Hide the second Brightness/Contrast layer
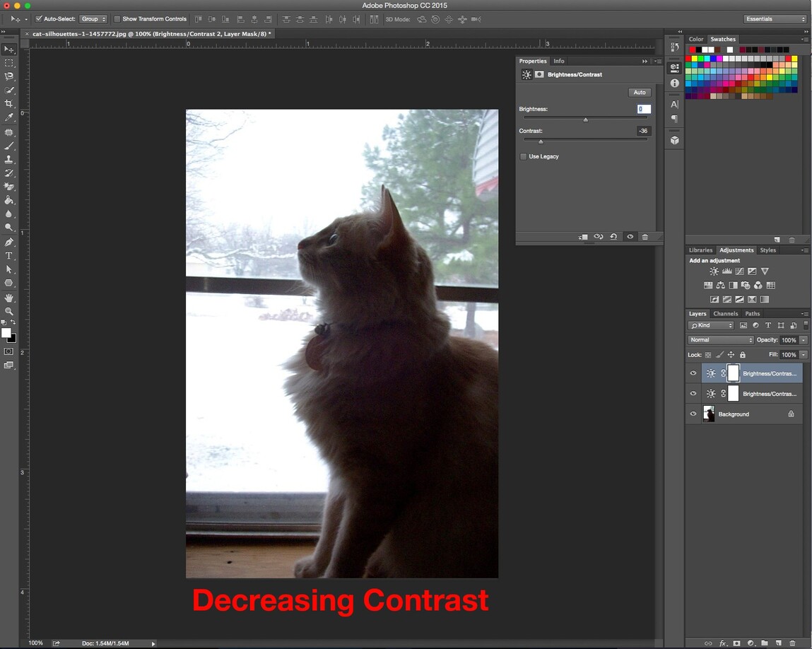This screenshot has height=649, width=812. click(693, 394)
